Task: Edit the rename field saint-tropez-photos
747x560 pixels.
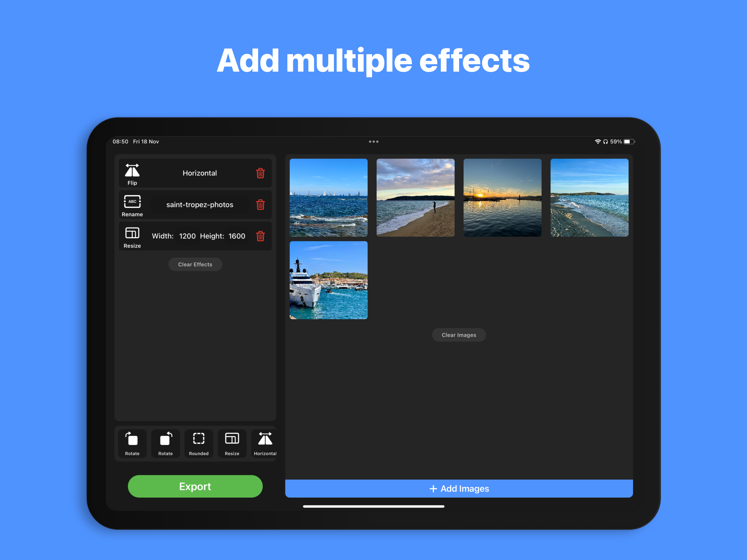Action: [200, 205]
